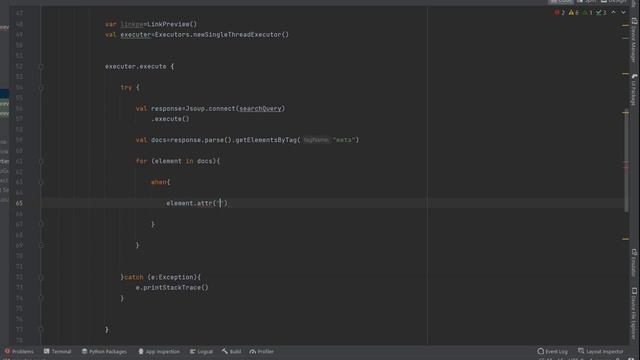Open the Logcat tool window
640x360 pixels.
tap(201, 351)
